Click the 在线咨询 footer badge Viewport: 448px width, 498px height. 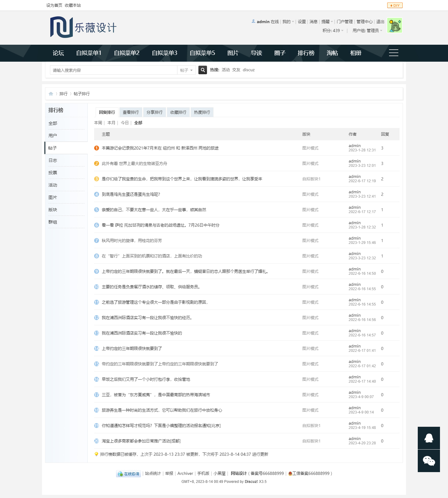129,474
